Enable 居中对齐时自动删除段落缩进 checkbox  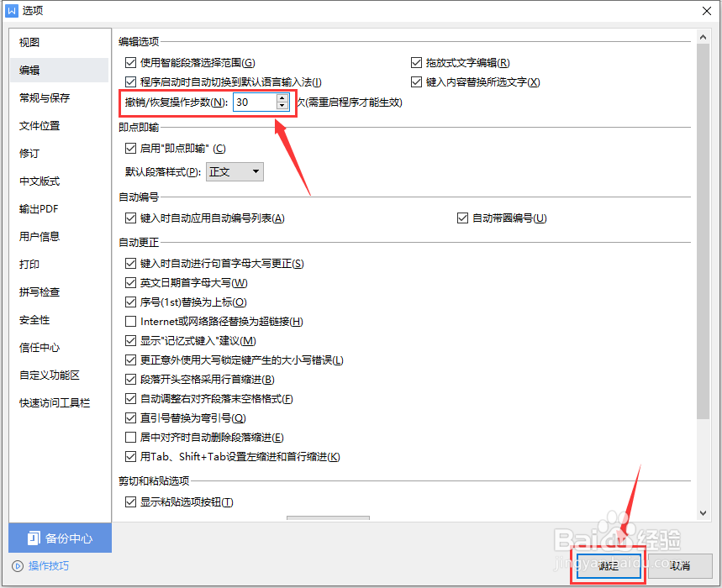click(x=131, y=437)
